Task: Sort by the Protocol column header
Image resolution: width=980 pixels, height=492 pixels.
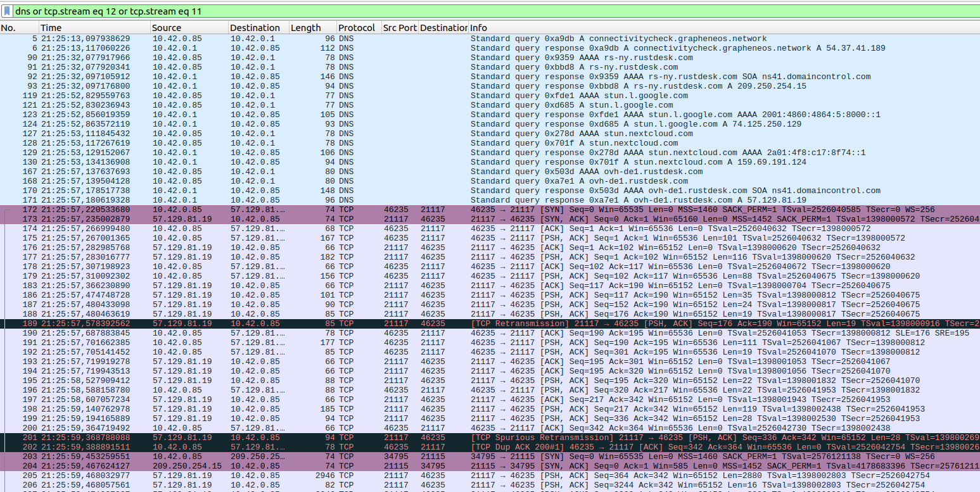Action: [x=358, y=28]
